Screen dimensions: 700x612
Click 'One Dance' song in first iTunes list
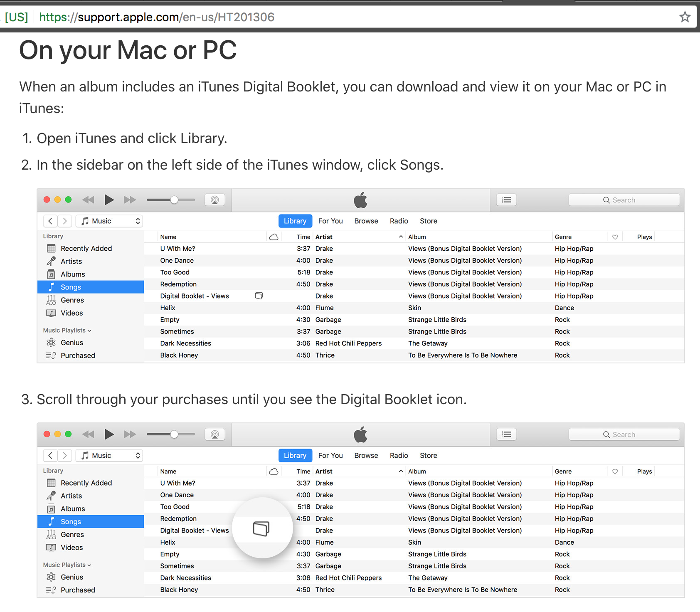tap(177, 261)
